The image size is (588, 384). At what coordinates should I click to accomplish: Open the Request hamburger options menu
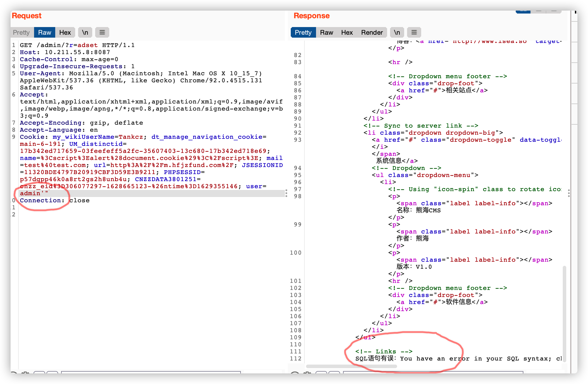point(102,32)
